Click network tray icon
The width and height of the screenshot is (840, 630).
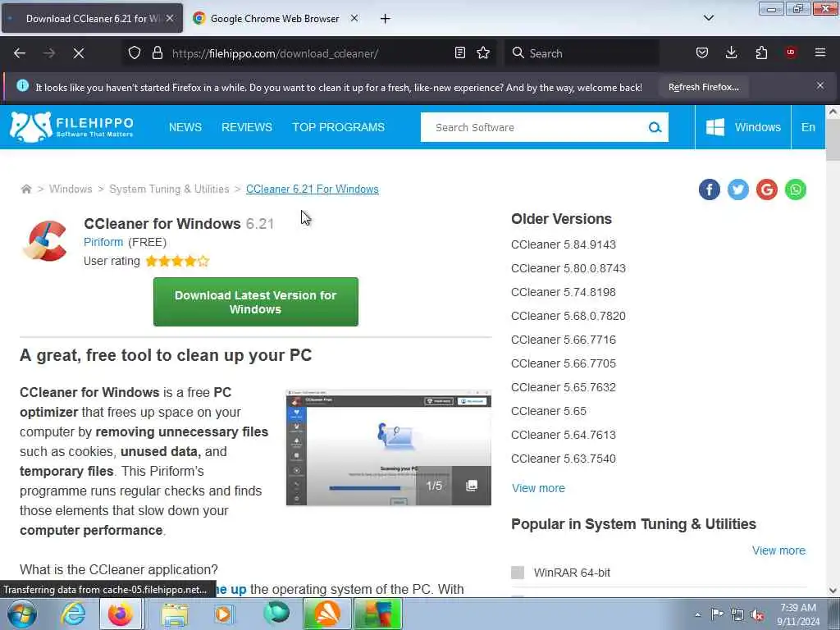(x=737, y=614)
